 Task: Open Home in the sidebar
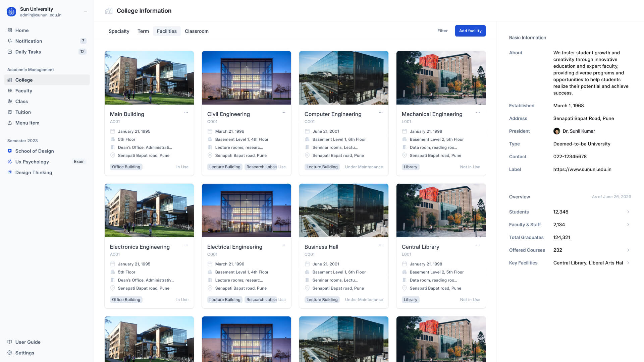(47, 30)
